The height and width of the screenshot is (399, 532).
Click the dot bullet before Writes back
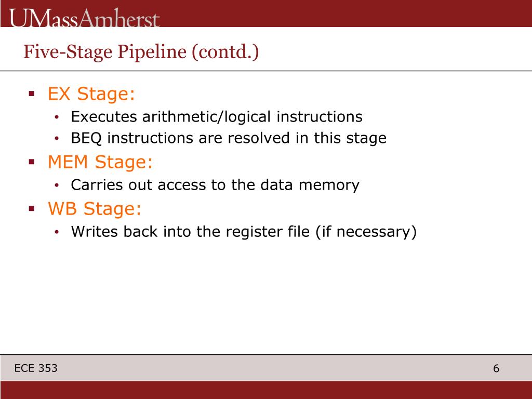coord(57,232)
